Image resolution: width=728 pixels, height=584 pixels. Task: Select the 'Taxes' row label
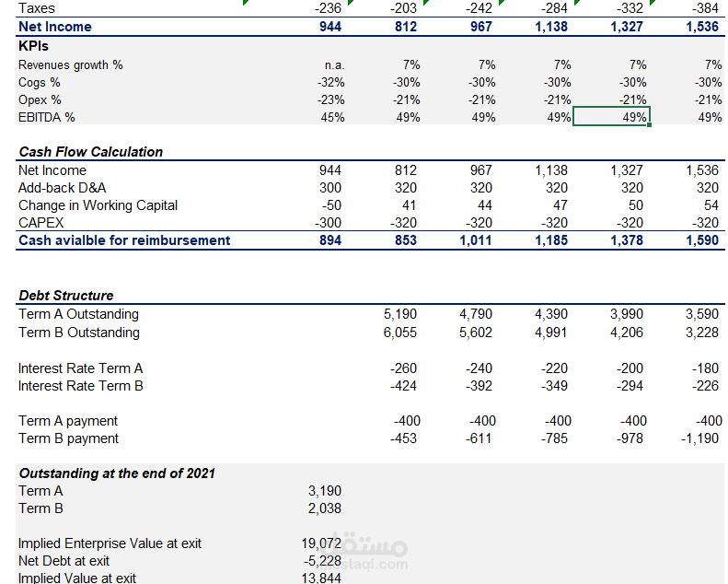37,8
